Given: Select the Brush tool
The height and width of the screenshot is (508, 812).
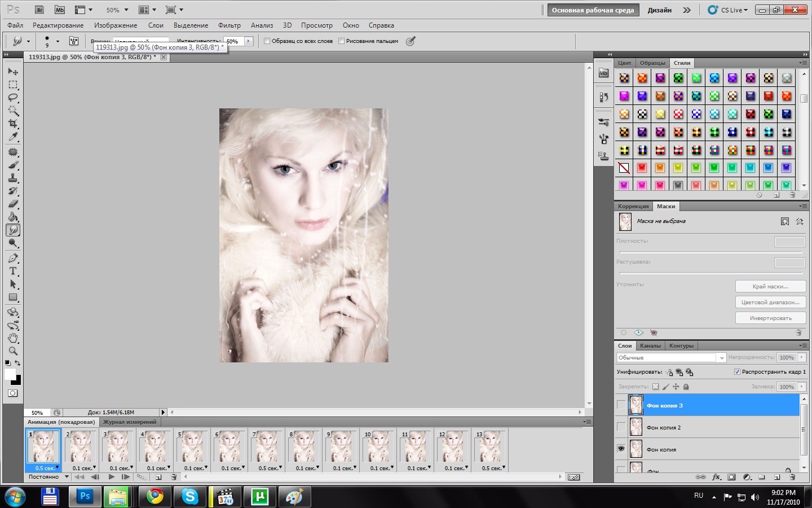Looking at the screenshot, I should (13, 165).
